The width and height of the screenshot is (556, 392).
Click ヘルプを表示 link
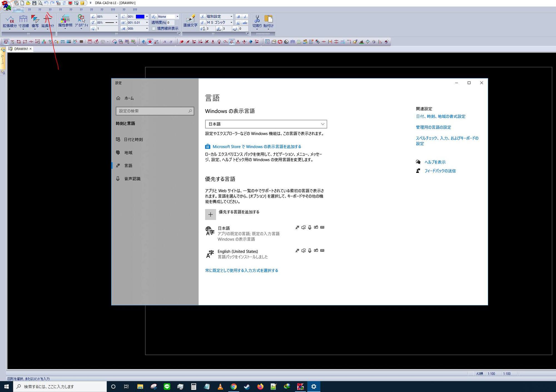click(435, 162)
